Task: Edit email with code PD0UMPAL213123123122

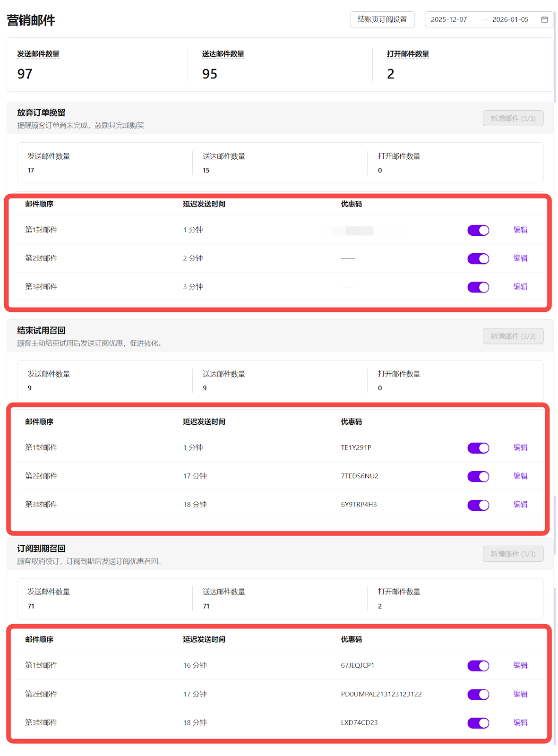Action: [520, 694]
